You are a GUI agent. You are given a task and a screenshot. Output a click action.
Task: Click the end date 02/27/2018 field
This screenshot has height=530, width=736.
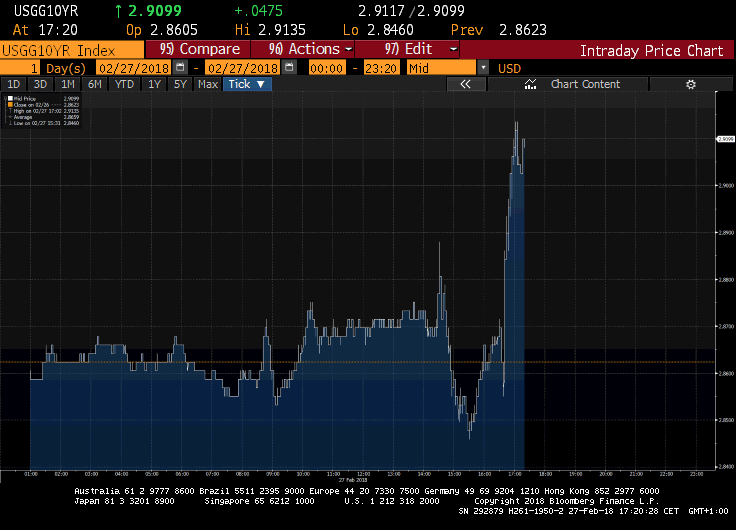pyautogui.click(x=243, y=68)
